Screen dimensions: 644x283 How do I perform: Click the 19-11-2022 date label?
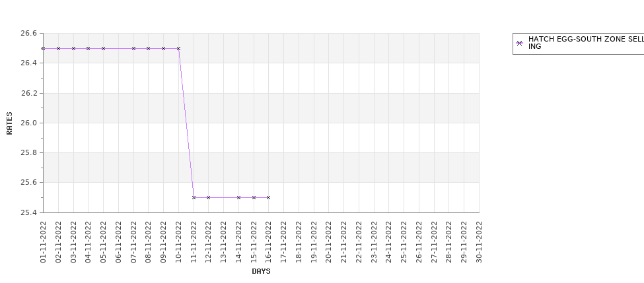pyautogui.click(x=314, y=242)
